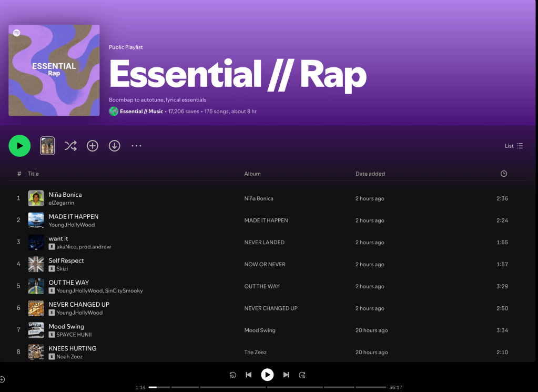This screenshot has width=538, height=392.
Task: Play the Essential // Rap playlist
Action: (19, 146)
